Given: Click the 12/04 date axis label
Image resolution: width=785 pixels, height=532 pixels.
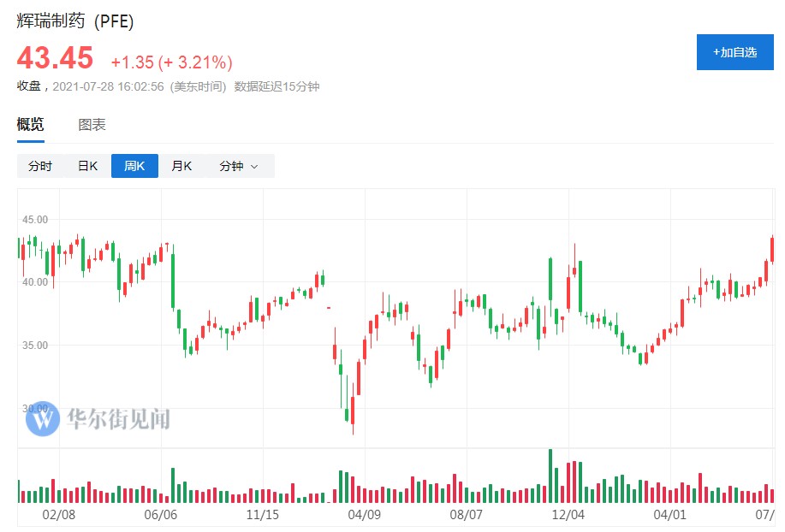Looking at the screenshot, I should (568, 515).
